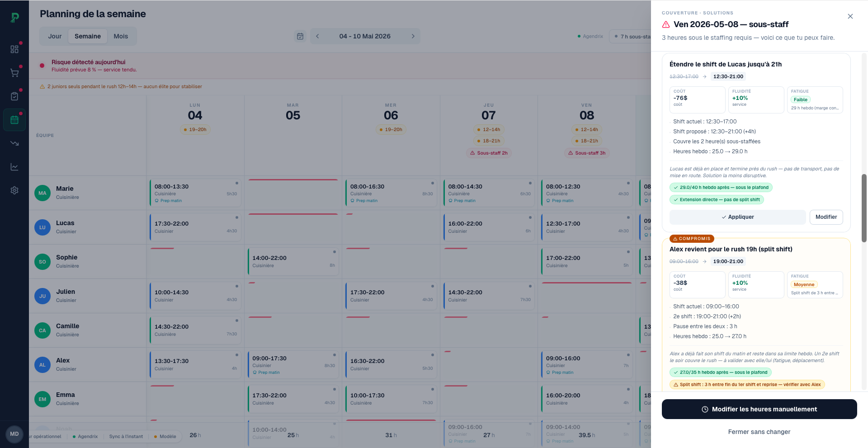Click Marie's MA avatar
The width and height of the screenshot is (868, 448).
pyautogui.click(x=42, y=193)
